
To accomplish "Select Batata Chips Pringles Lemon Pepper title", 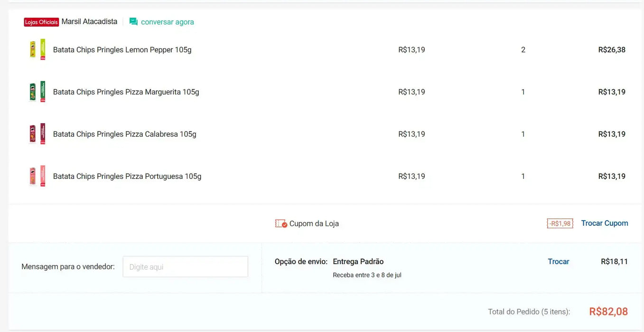I will 122,50.
